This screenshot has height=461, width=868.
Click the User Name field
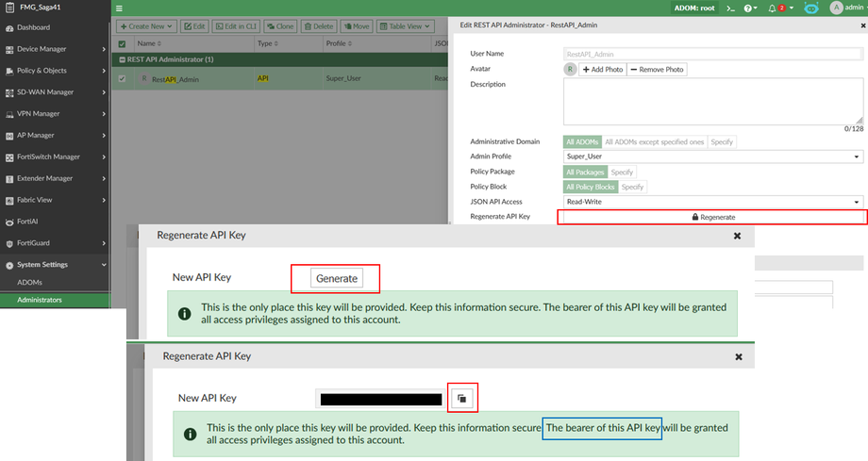pos(713,55)
